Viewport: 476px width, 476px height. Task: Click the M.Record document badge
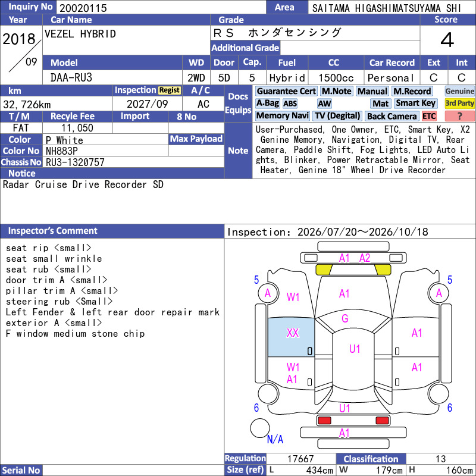point(412,91)
